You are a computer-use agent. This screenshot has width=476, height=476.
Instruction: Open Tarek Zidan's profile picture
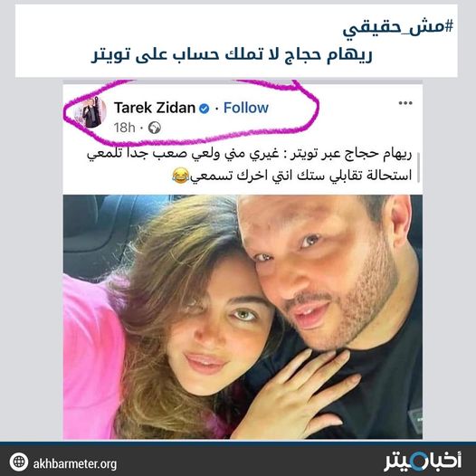pyautogui.click(x=90, y=111)
